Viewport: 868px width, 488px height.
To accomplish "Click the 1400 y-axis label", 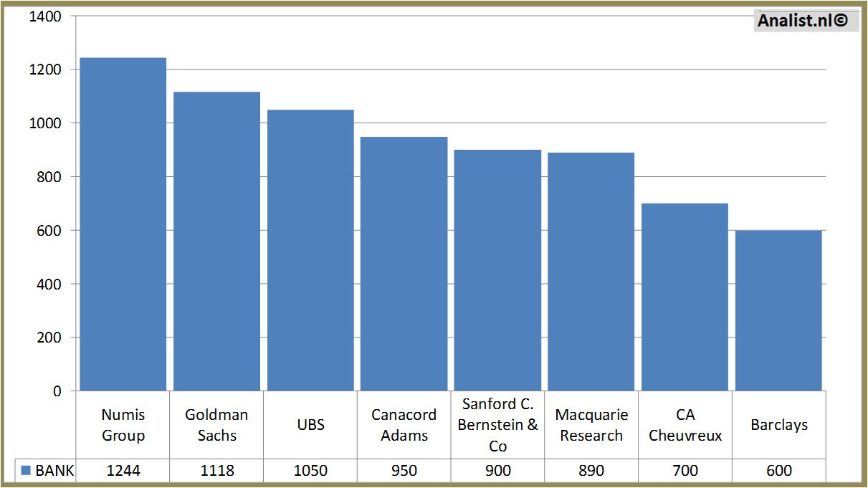I will [x=46, y=16].
